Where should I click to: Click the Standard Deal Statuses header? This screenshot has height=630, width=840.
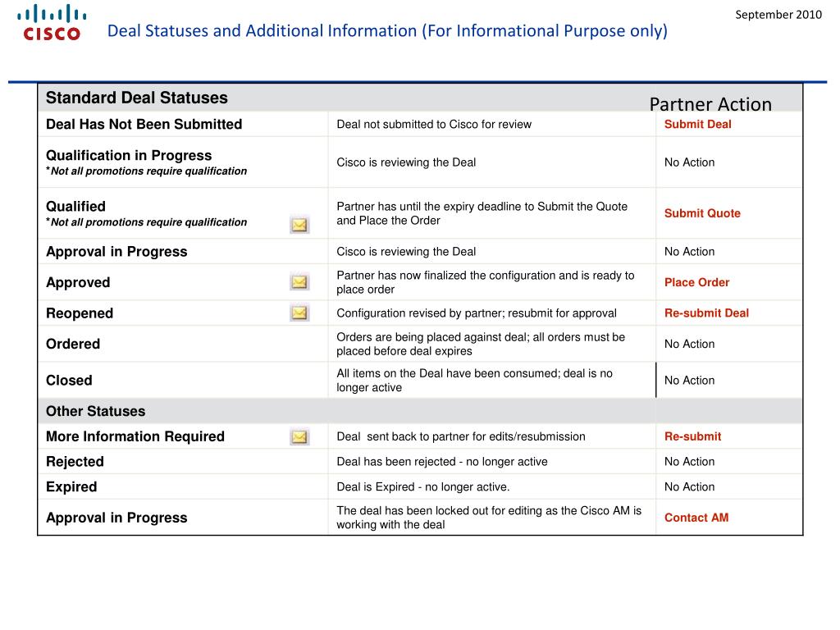[137, 98]
